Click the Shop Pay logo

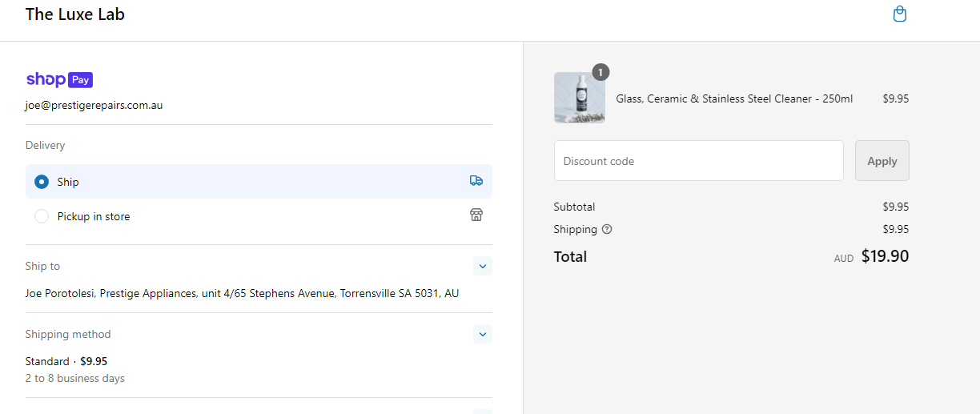59,79
